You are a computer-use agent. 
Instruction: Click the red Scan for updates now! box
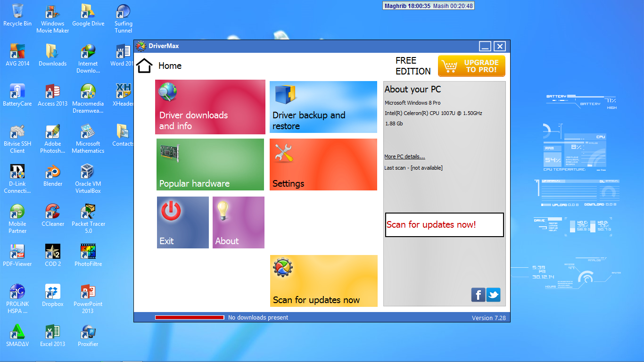(x=445, y=225)
